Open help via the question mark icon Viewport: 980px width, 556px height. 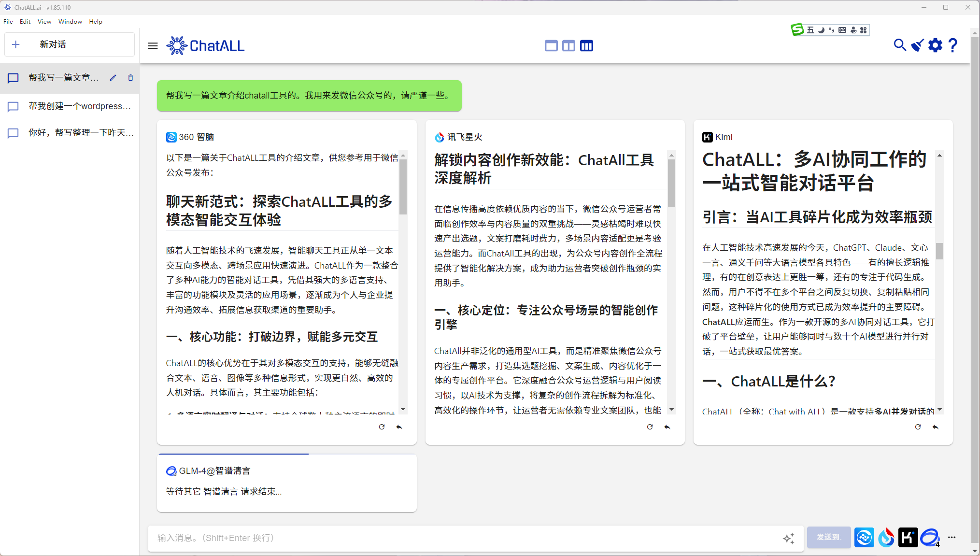coord(953,45)
